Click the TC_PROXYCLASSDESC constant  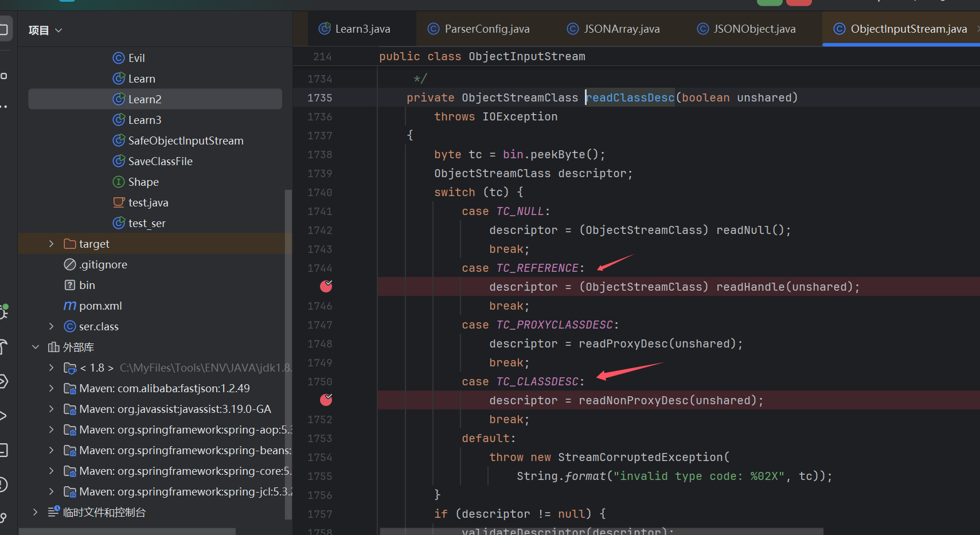pyautogui.click(x=555, y=325)
